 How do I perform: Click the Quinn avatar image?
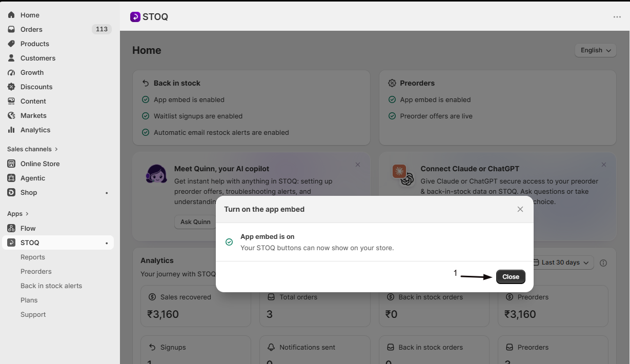(x=156, y=174)
